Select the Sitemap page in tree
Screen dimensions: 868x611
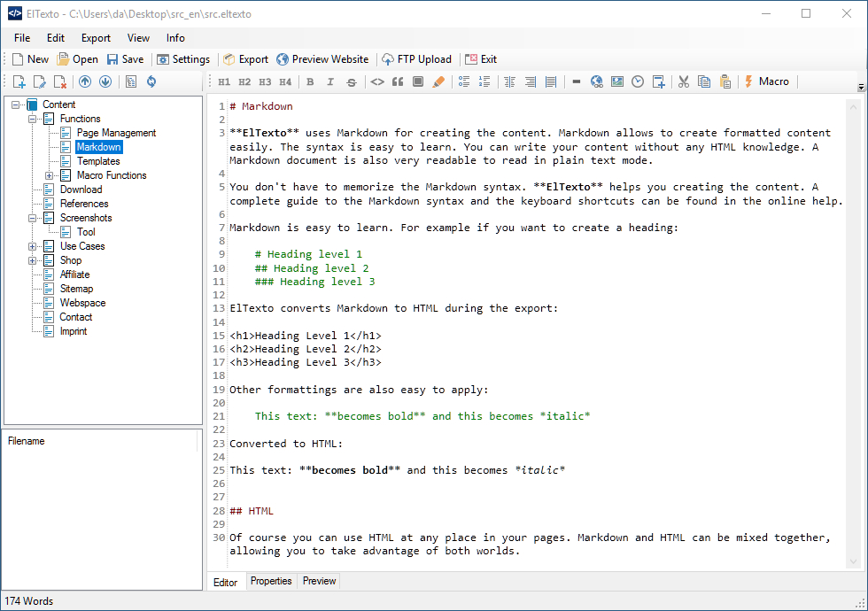point(76,289)
